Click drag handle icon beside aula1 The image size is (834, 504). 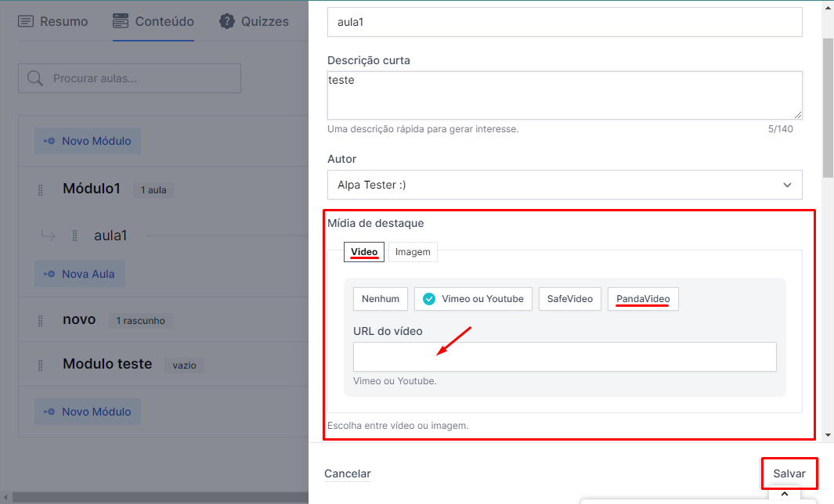(75, 236)
